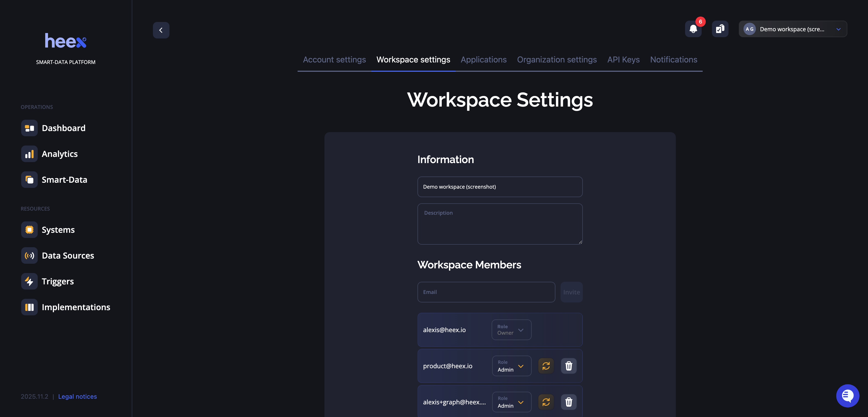Open the Implementations section

pos(76,307)
